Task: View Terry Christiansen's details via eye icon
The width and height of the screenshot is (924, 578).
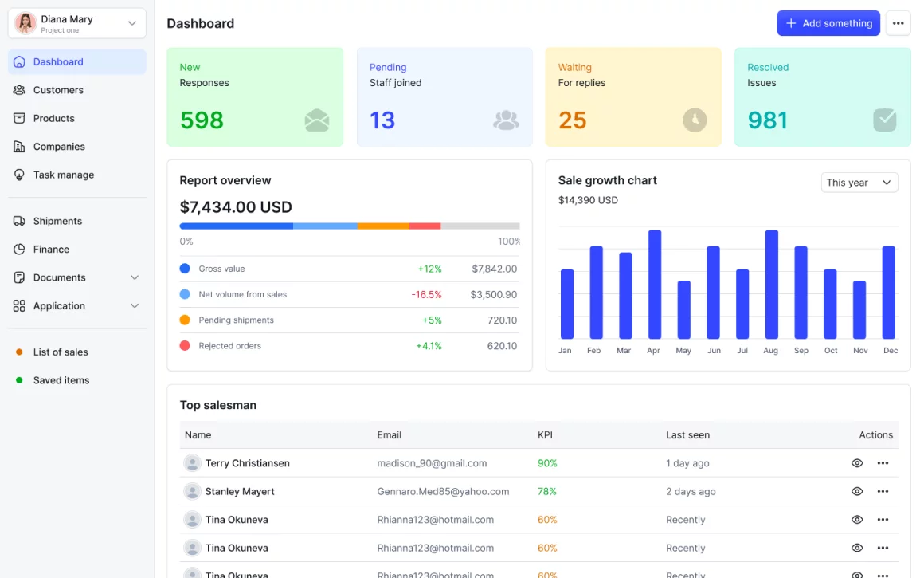Action: click(857, 463)
